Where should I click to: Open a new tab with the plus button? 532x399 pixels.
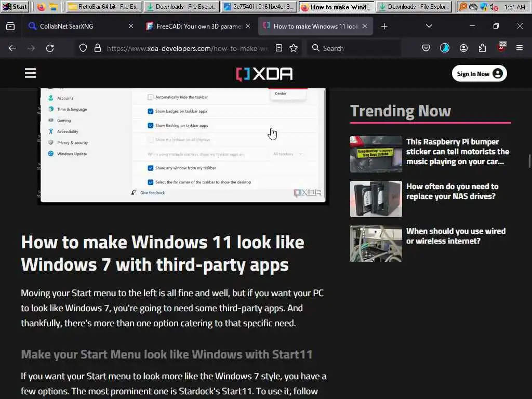[384, 26]
